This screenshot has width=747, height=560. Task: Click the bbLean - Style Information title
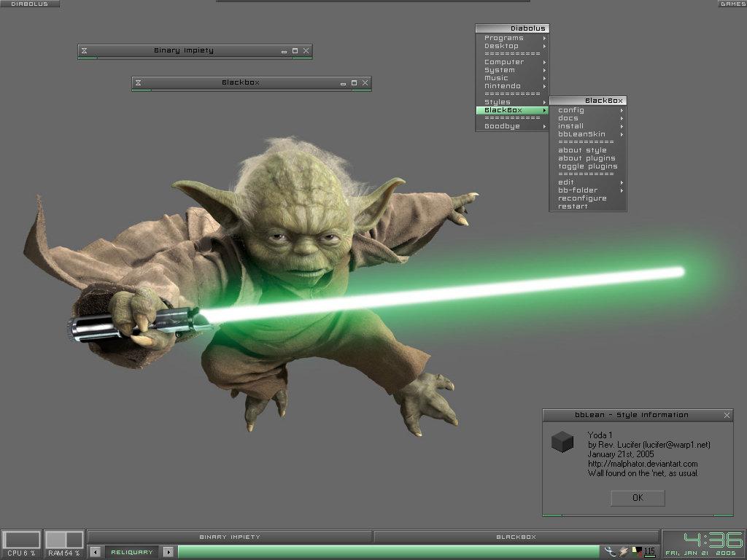click(x=631, y=415)
